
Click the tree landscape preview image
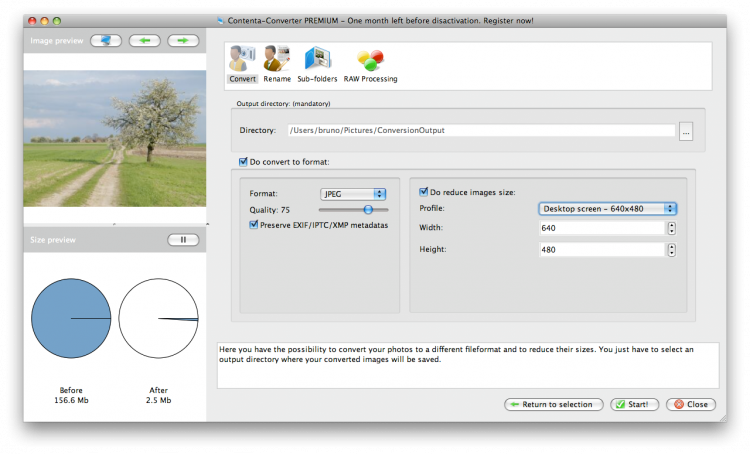coord(115,139)
